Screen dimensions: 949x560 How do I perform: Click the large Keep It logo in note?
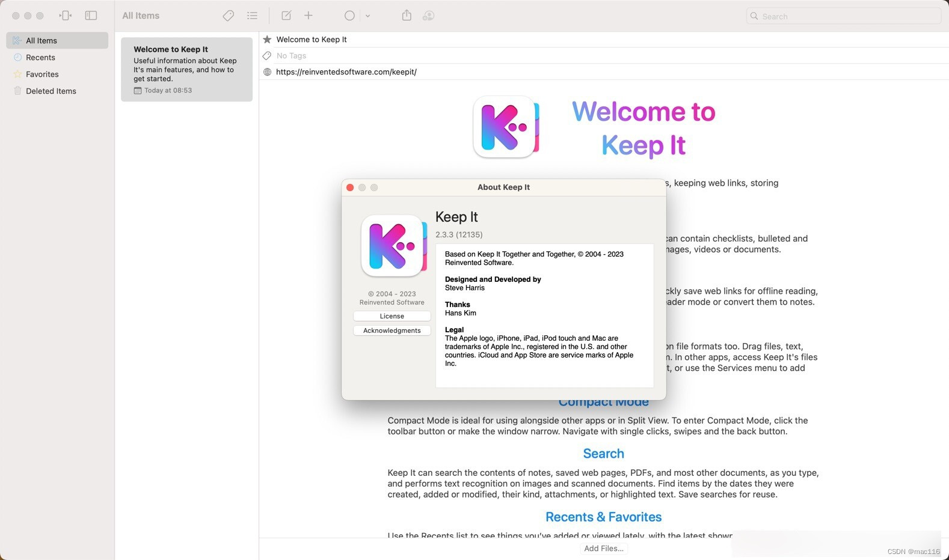point(506,127)
